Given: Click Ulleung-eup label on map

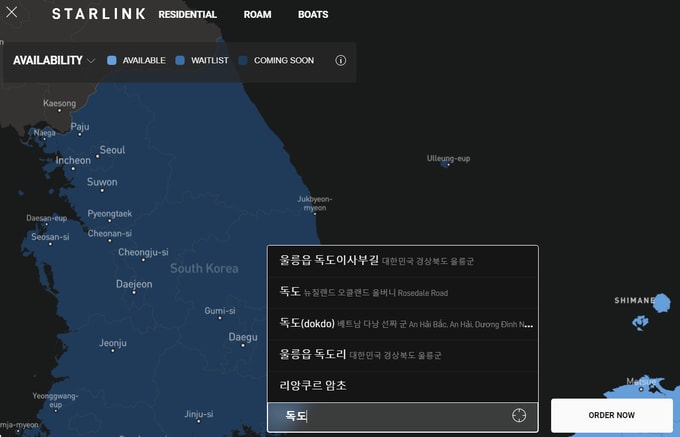Looking at the screenshot, I should (x=448, y=159).
